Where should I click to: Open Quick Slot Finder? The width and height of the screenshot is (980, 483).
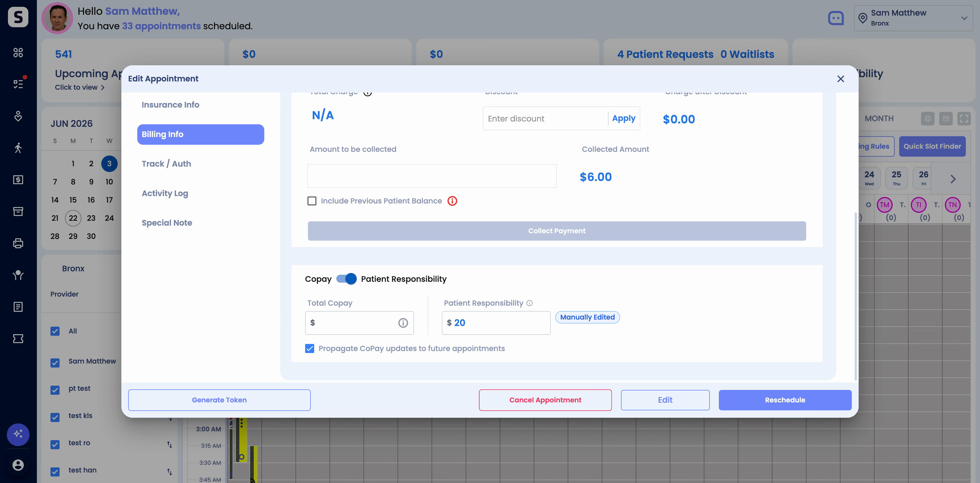tap(932, 146)
